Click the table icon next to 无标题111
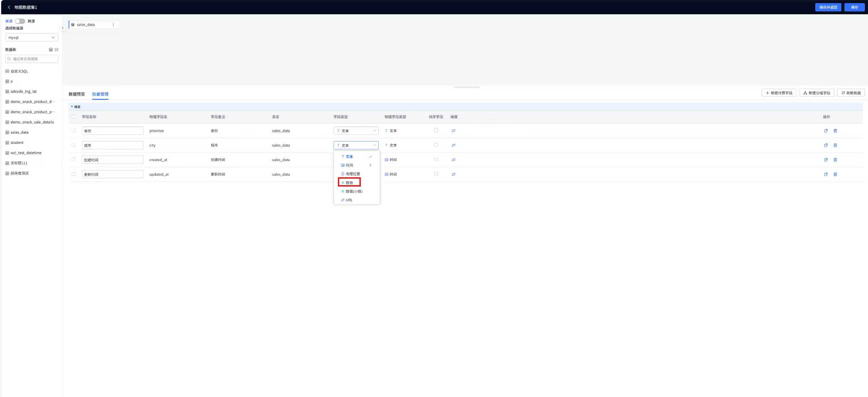The width and height of the screenshot is (868, 397). pyautogui.click(x=7, y=163)
